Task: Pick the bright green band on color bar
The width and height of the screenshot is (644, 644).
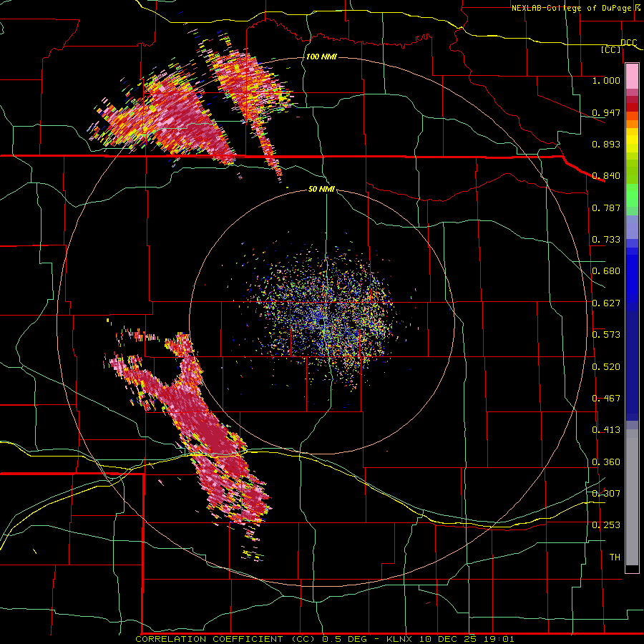Action: click(x=632, y=195)
